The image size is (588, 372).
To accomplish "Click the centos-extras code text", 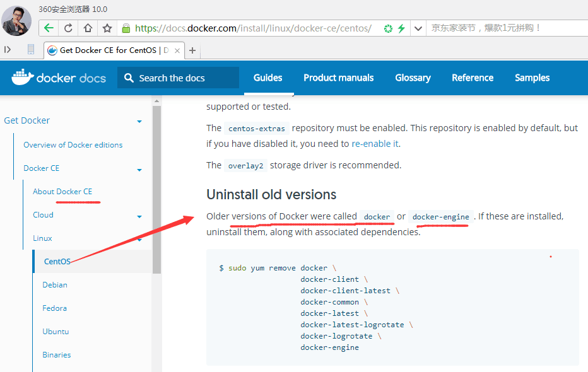I will (x=257, y=129).
